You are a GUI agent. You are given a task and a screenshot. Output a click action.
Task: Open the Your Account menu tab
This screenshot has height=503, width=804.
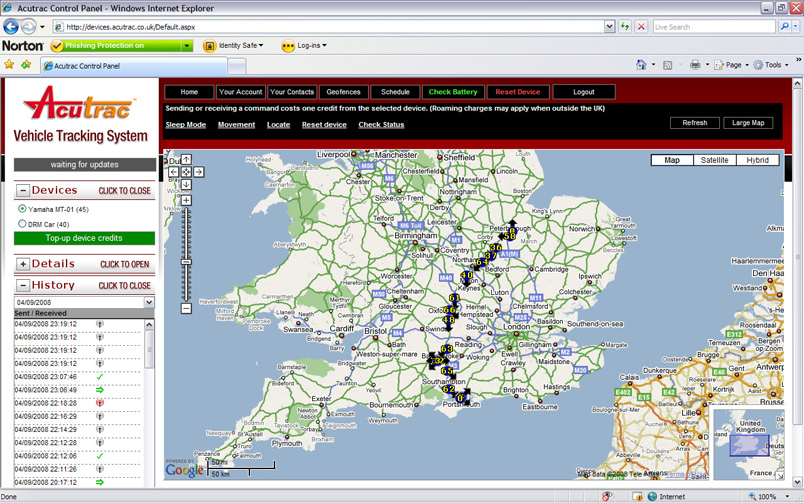(240, 92)
